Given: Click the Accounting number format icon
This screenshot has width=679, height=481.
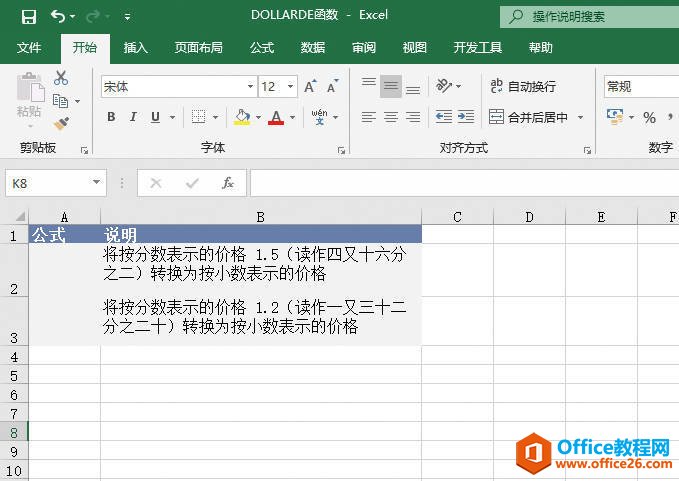Looking at the screenshot, I should 615,117.
